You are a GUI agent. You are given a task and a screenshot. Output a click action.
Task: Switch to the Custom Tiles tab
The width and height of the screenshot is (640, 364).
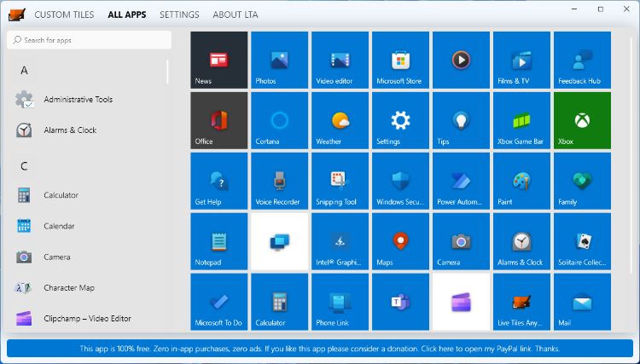coord(64,14)
